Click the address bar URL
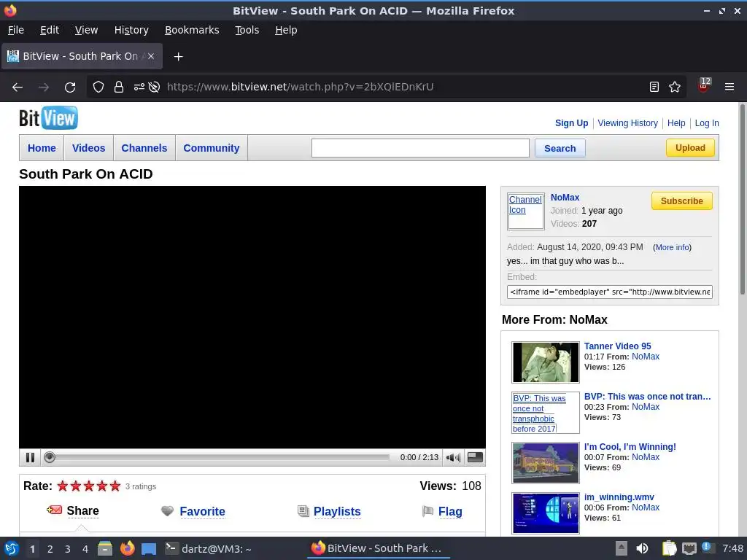 click(300, 87)
